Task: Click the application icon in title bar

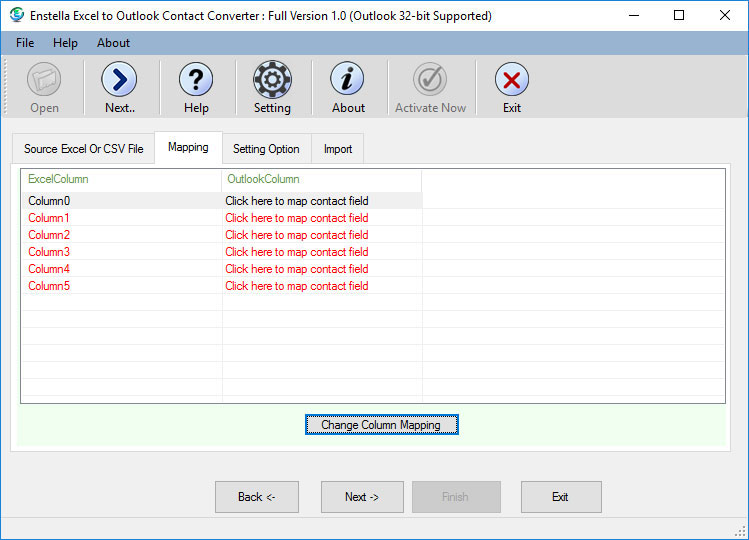Action: pyautogui.click(x=16, y=16)
